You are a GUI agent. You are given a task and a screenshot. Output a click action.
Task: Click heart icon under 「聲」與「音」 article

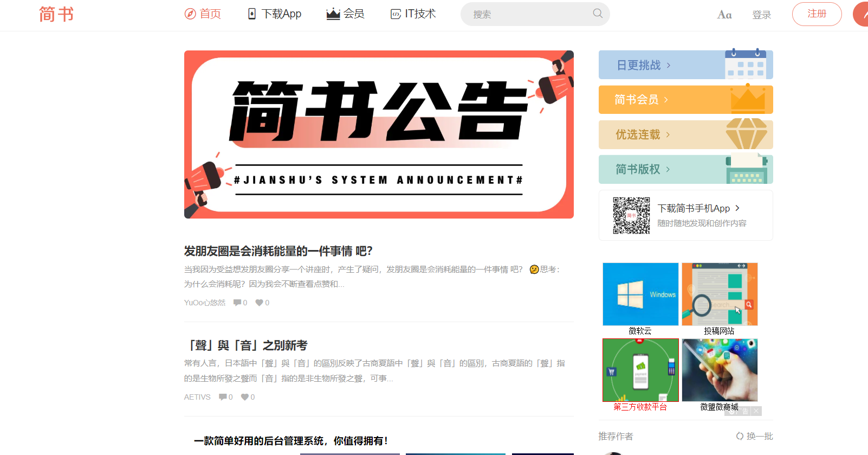(x=245, y=397)
